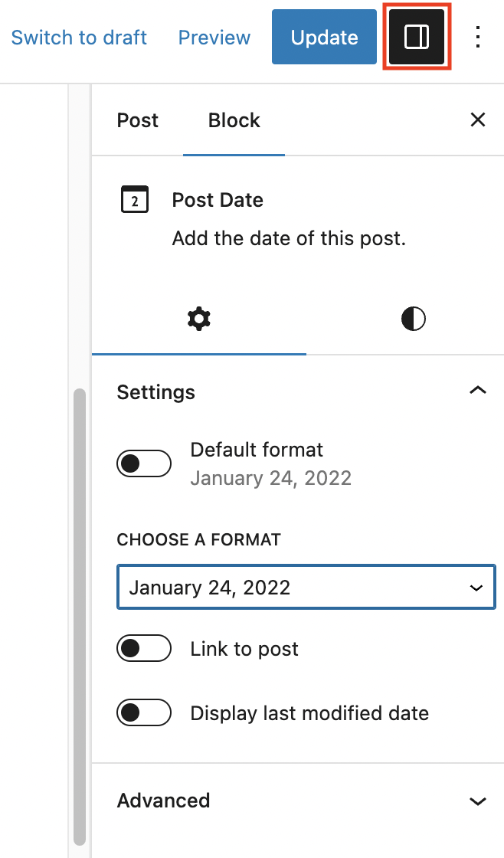
Task: Open the Choose a Format dropdown
Action: coord(306,587)
